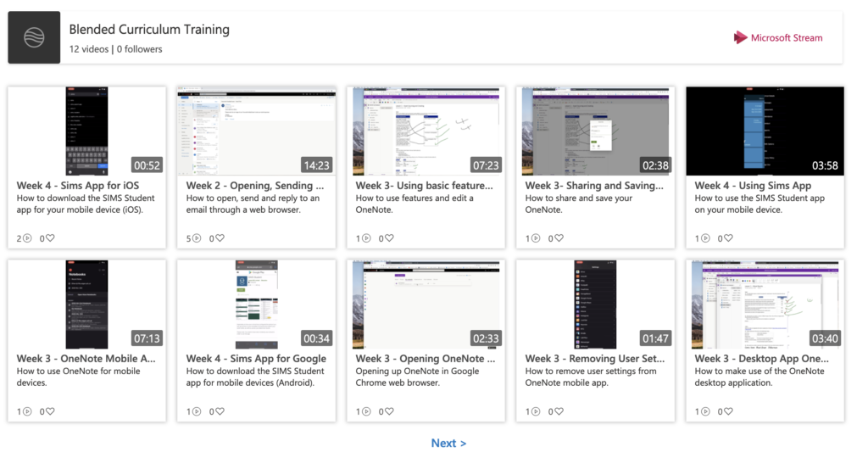Open the Week 4 - Sims App for Google thumbnail

[x=256, y=304]
